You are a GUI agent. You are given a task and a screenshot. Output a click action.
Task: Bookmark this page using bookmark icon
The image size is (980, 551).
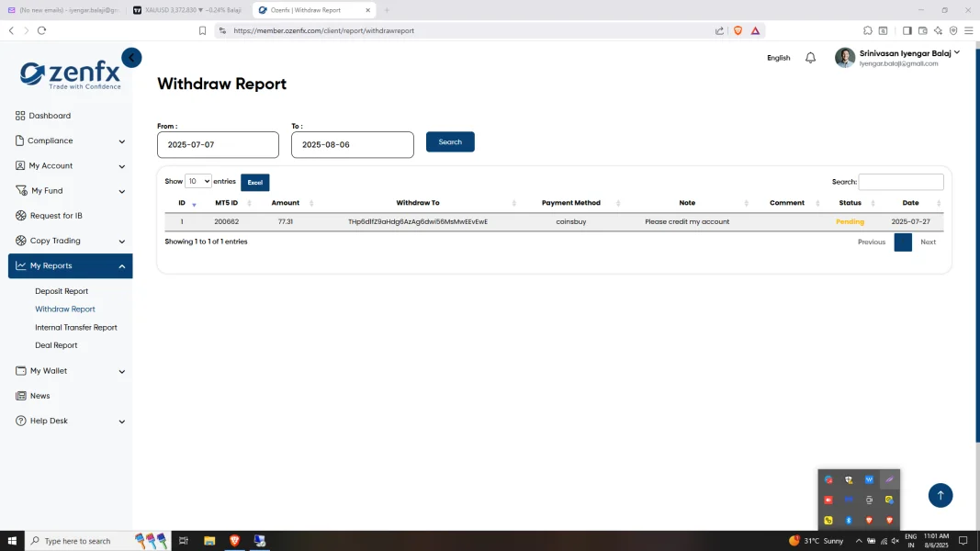tap(202, 30)
